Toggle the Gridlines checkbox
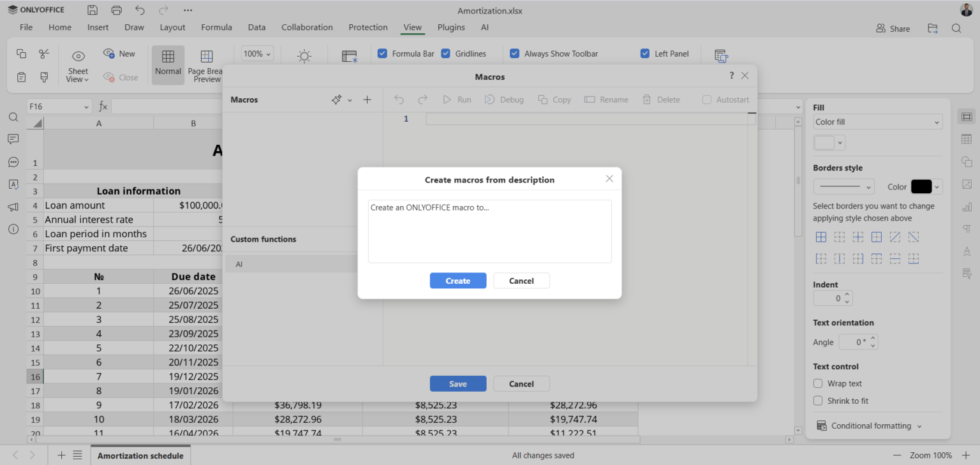980x465 pixels. coord(445,54)
